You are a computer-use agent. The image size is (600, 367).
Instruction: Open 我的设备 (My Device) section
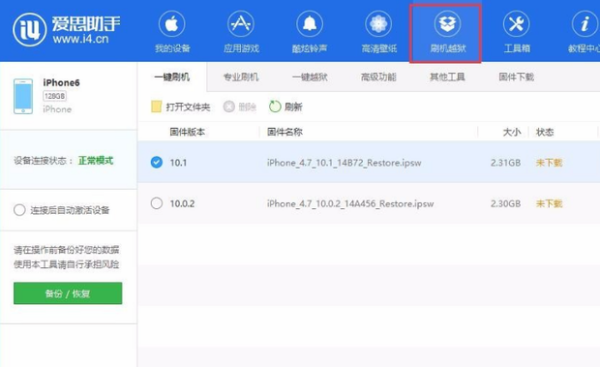point(172,32)
